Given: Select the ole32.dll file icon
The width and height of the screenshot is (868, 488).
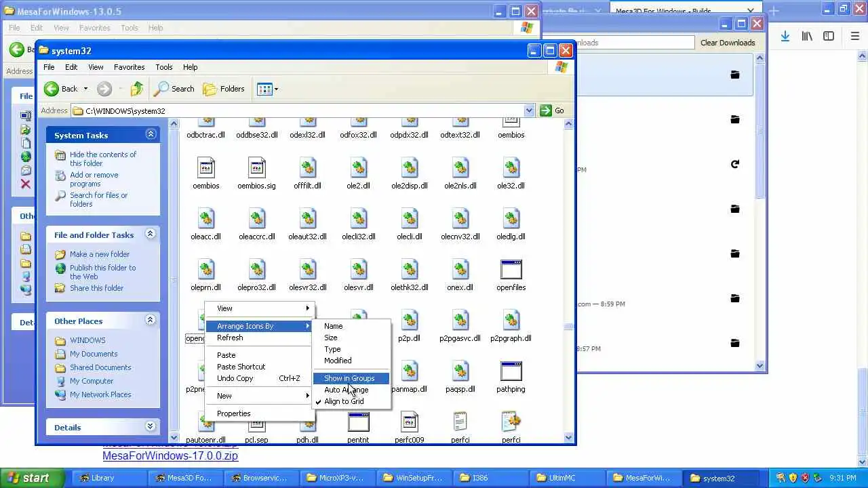Looking at the screenshot, I should tap(511, 167).
